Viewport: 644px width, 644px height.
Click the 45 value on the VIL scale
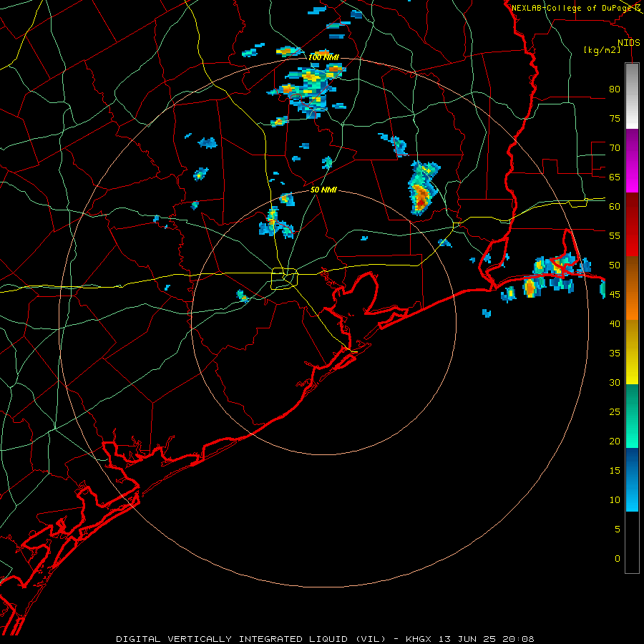point(615,295)
